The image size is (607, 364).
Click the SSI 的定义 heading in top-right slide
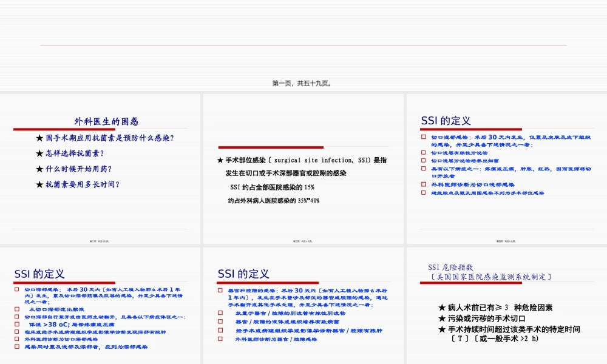[x=446, y=120]
